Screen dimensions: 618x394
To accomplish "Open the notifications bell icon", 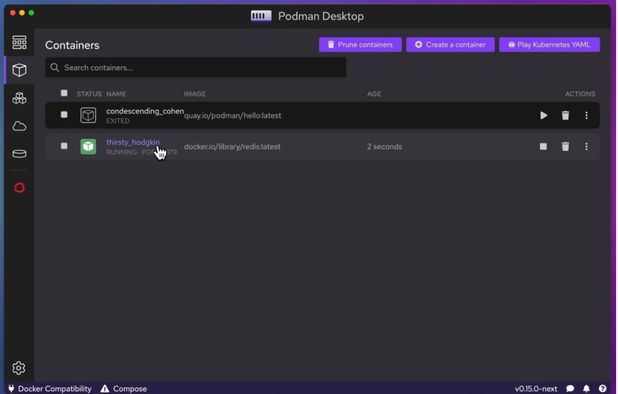I will [586, 388].
